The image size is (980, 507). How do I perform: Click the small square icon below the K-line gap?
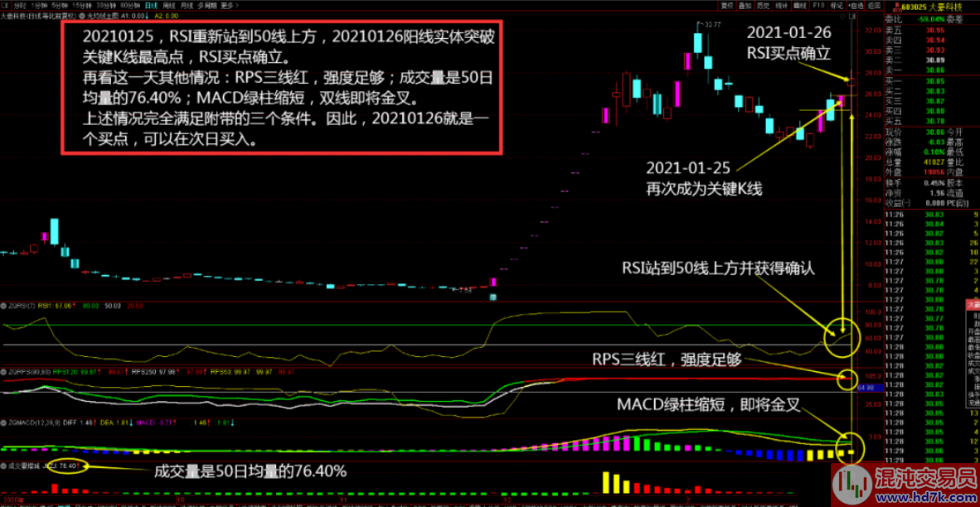(x=492, y=297)
